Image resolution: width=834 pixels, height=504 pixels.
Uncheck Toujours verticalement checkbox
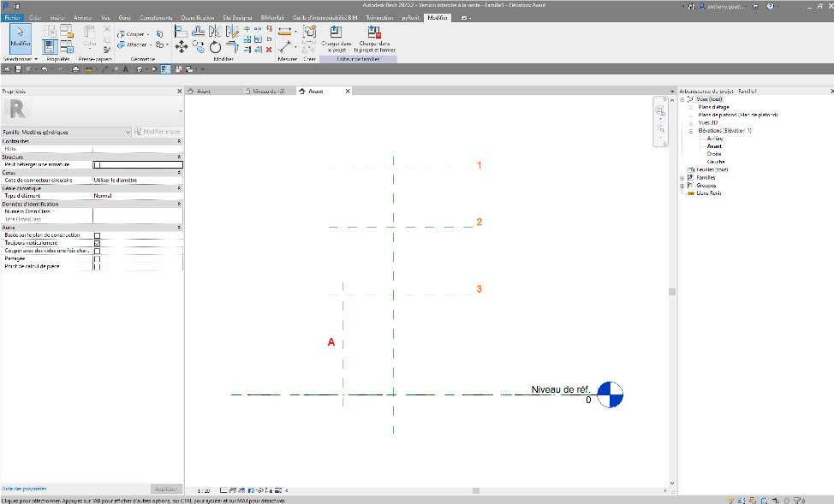point(97,243)
